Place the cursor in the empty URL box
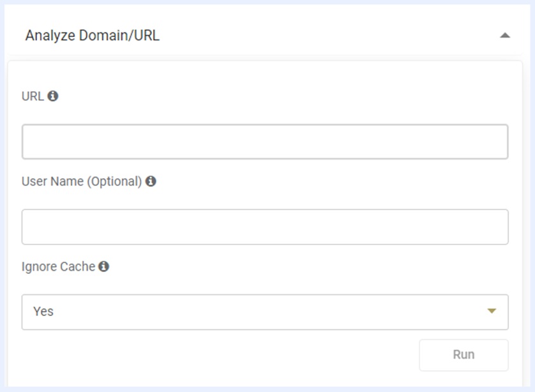The width and height of the screenshot is (535, 392). coord(264,142)
